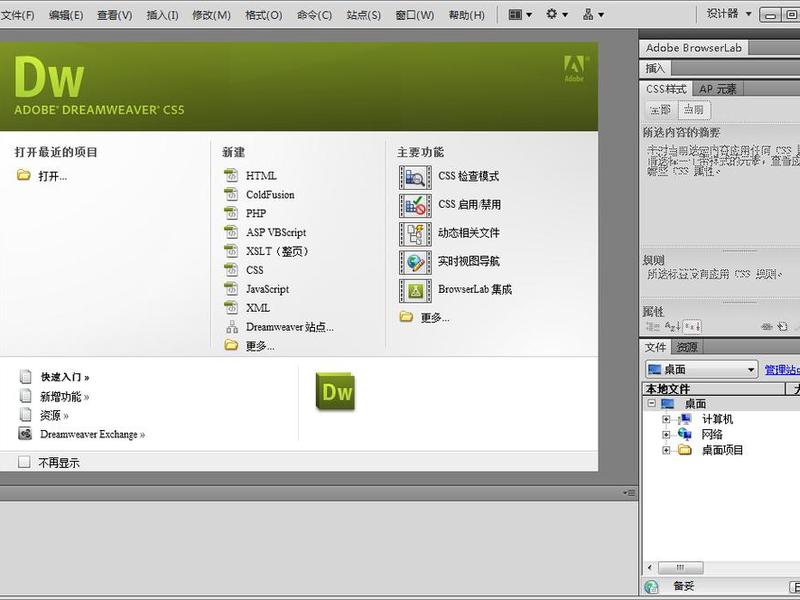This screenshot has width=800, height=600.
Task: Click the globe icon in the status bar
Action: tap(652, 587)
